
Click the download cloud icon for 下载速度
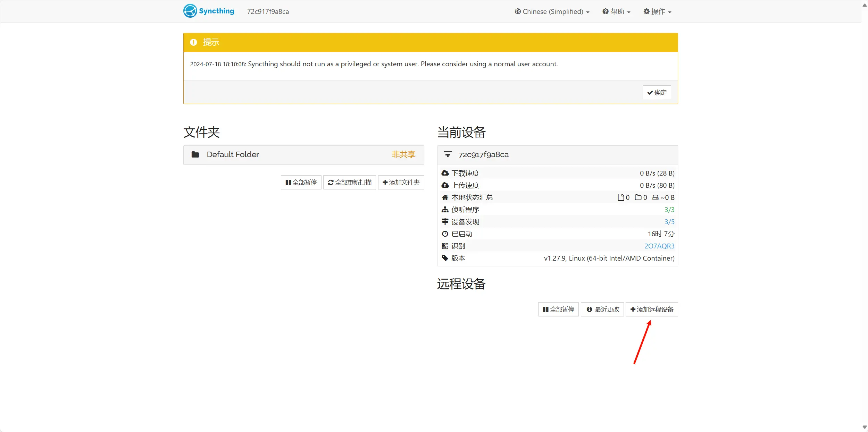445,173
